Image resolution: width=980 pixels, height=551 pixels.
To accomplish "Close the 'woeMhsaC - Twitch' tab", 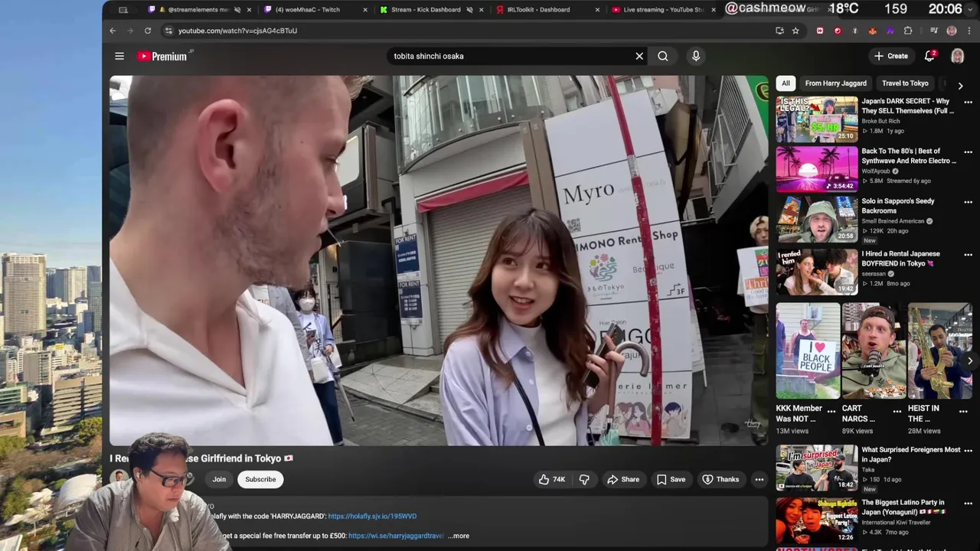I will [x=364, y=10].
